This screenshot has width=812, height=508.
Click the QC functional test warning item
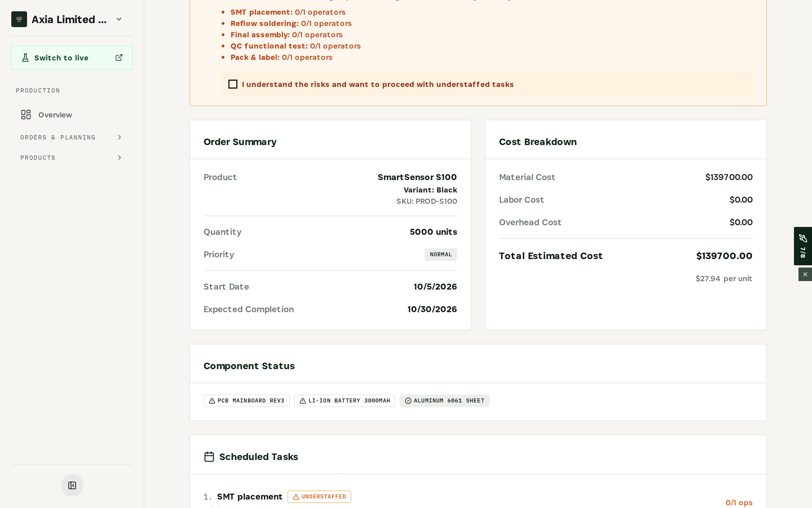point(295,46)
